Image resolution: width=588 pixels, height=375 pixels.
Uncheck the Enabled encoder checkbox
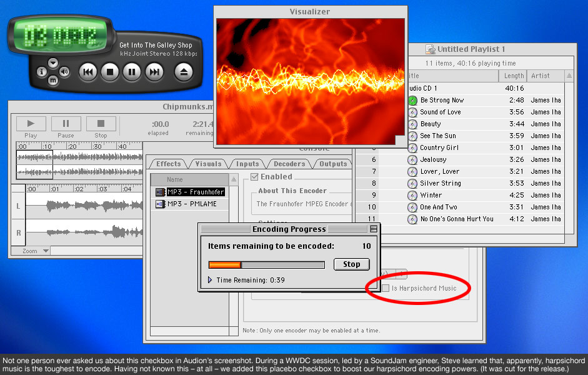click(x=254, y=177)
